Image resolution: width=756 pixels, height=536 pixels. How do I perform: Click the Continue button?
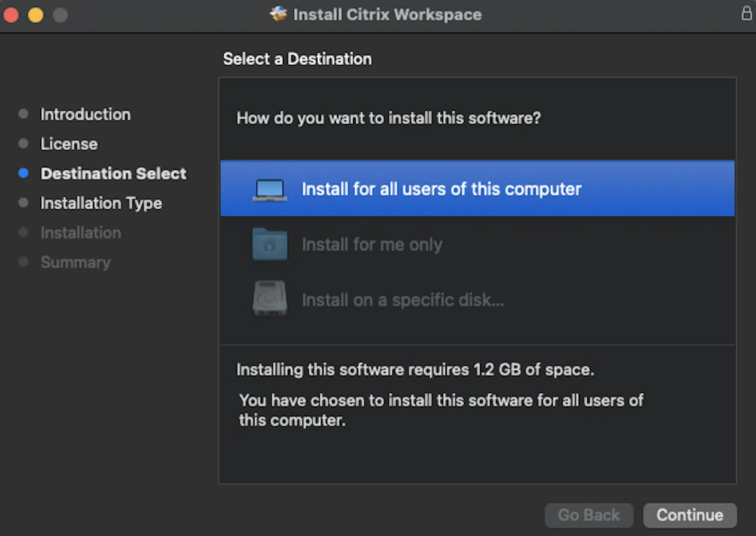tap(690, 515)
